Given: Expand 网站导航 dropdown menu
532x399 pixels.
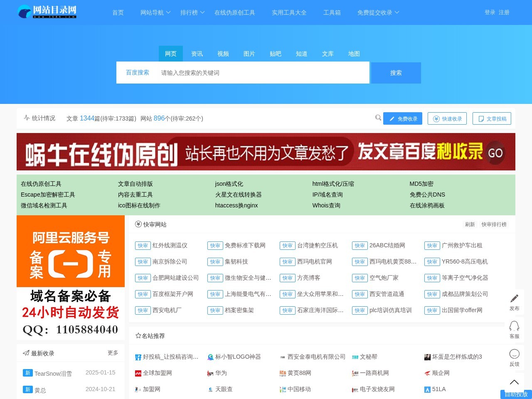Looking at the screenshot, I should [x=155, y=12].
